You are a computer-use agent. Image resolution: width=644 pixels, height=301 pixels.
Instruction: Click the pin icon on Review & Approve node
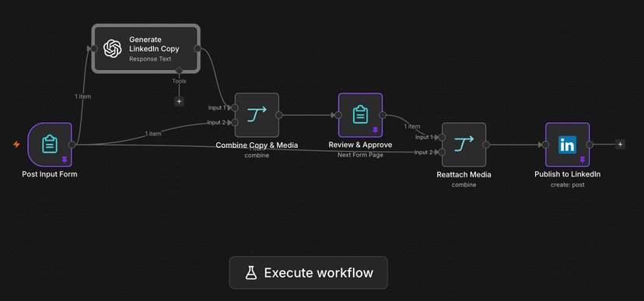click(x=375, y=130)
